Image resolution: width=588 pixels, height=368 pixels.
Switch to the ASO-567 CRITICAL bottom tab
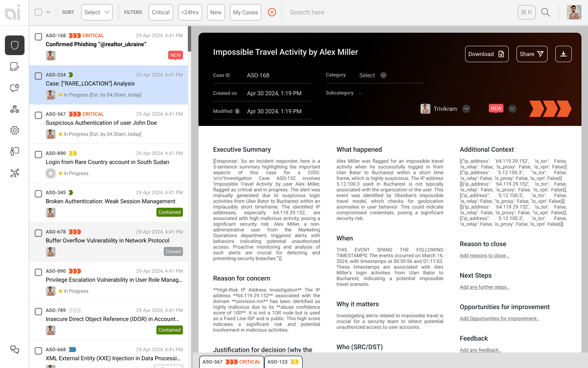232,362
